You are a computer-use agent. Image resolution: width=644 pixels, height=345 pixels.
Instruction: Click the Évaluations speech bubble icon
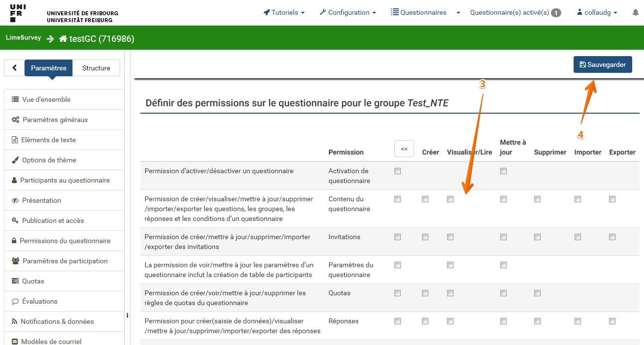[x=15, y=301]
